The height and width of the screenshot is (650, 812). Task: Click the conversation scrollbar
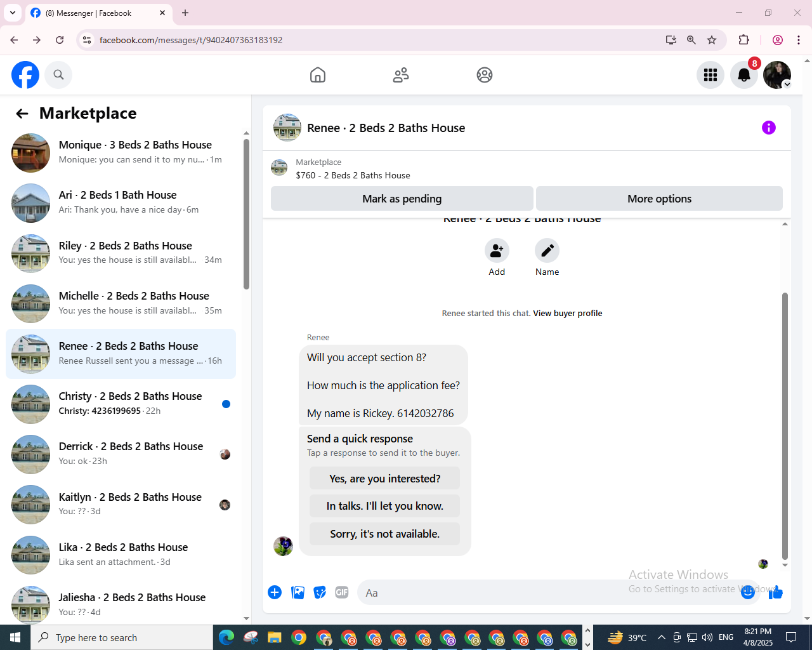[785, 425]
